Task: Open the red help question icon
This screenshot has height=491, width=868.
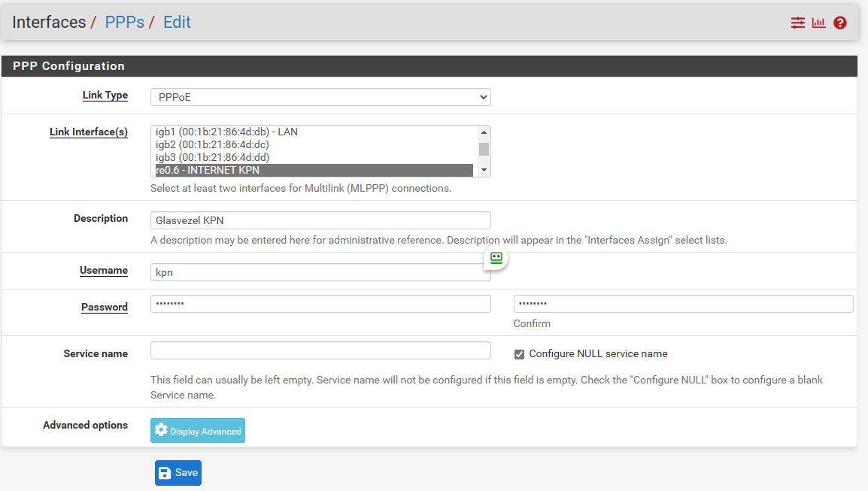Action: pyautogui.click(x=839, y=23)
